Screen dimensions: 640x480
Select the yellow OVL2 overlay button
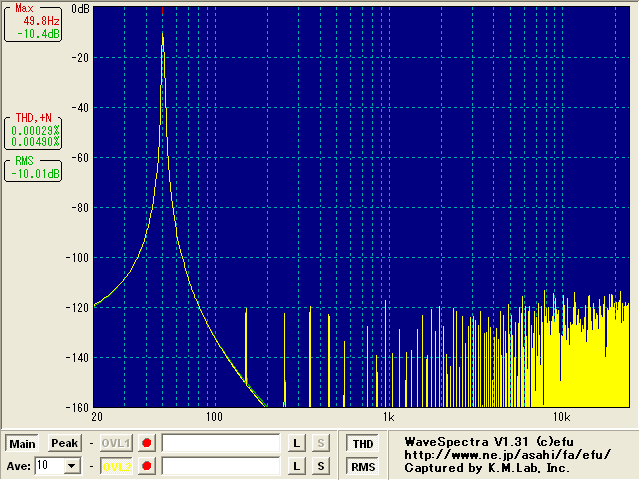[116, 467]
